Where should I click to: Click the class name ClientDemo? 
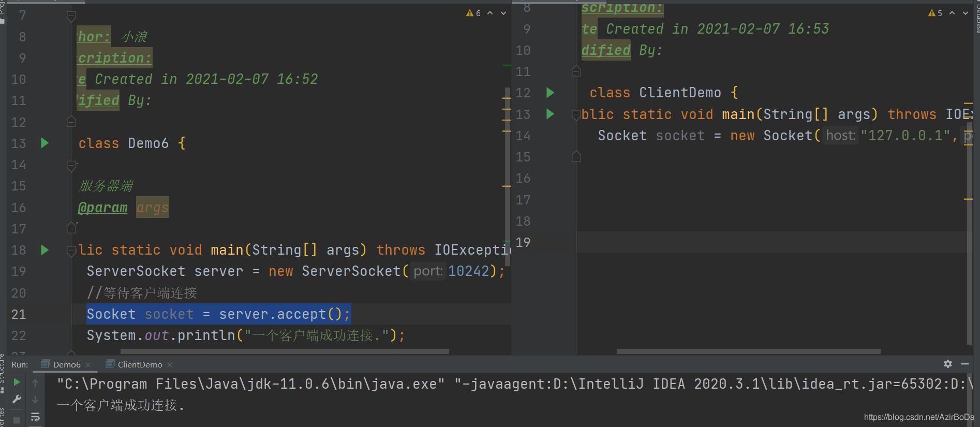point(680,93)
